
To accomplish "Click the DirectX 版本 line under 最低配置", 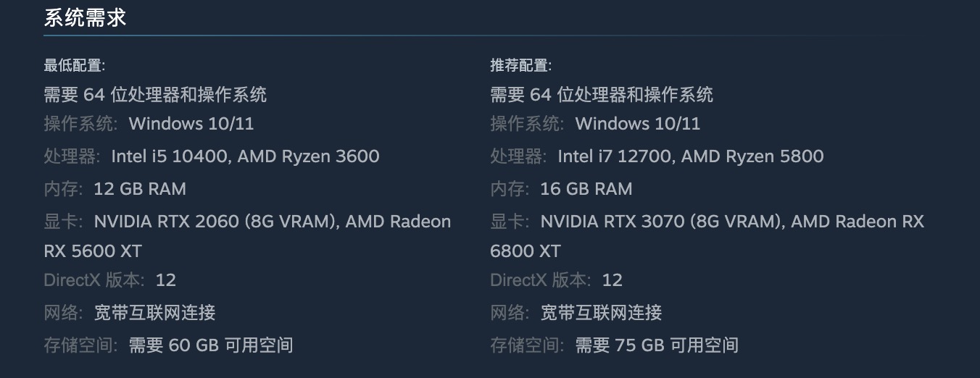I will pyautogui.click(x=110, y=280).
